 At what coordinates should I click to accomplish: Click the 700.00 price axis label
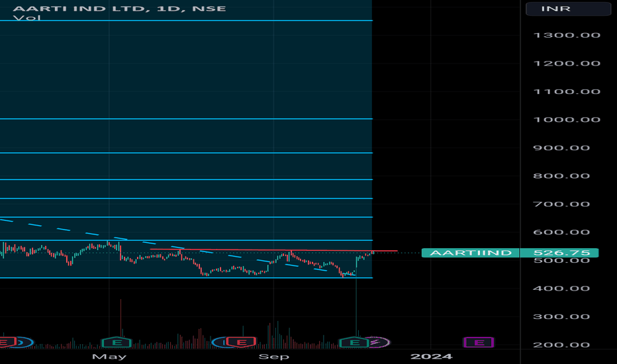coord(561,205)
